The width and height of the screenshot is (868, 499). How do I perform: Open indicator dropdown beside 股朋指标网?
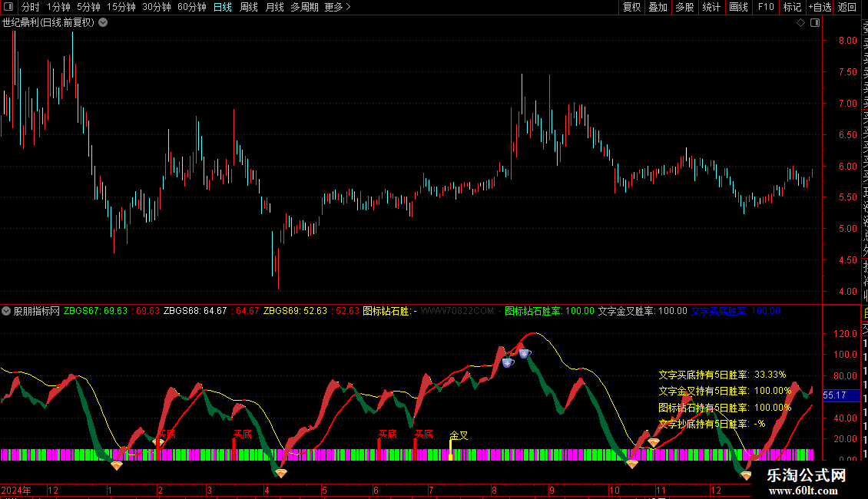click(x=6, y=311)
